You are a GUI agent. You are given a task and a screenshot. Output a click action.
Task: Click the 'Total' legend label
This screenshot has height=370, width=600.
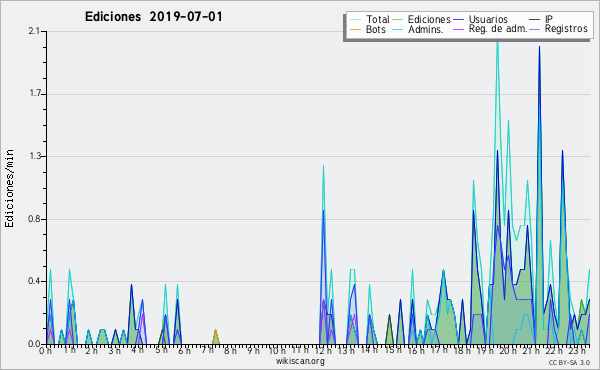pos(377,19)
